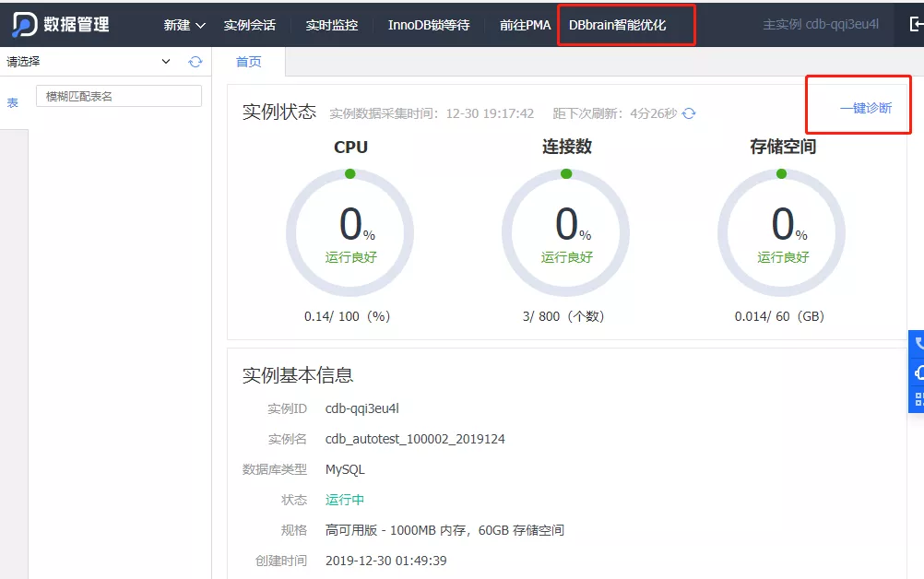Click the 一键诊断 link

pyautogui.click(x=866, y=108)
